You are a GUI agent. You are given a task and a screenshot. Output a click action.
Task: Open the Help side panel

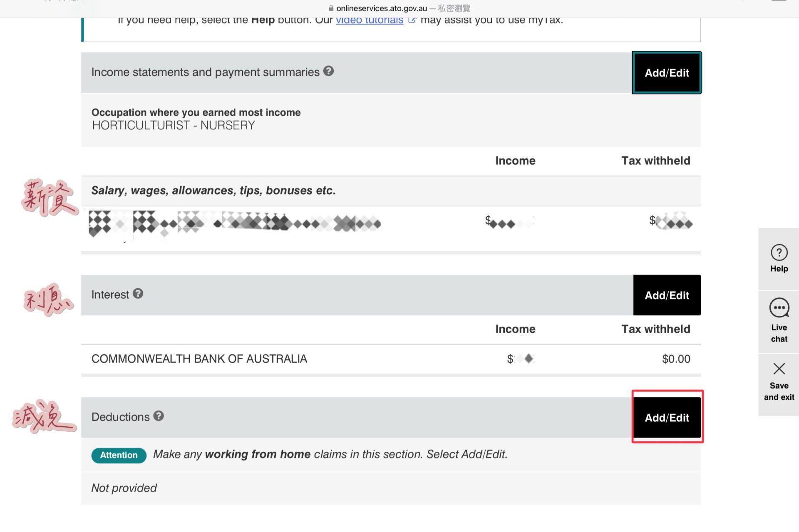(x=779, y=259)
